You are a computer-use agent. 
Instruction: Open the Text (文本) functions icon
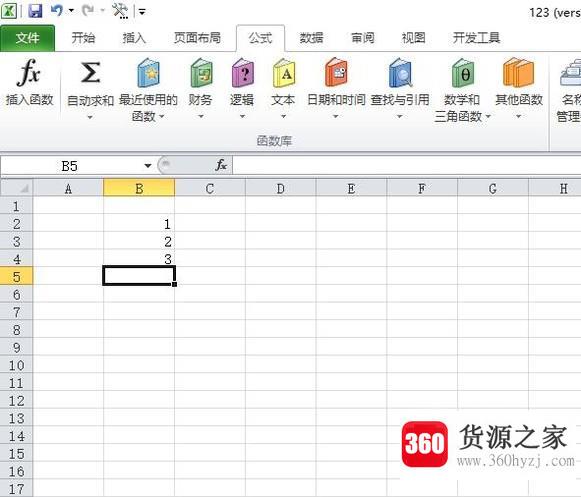pos(284,73)
